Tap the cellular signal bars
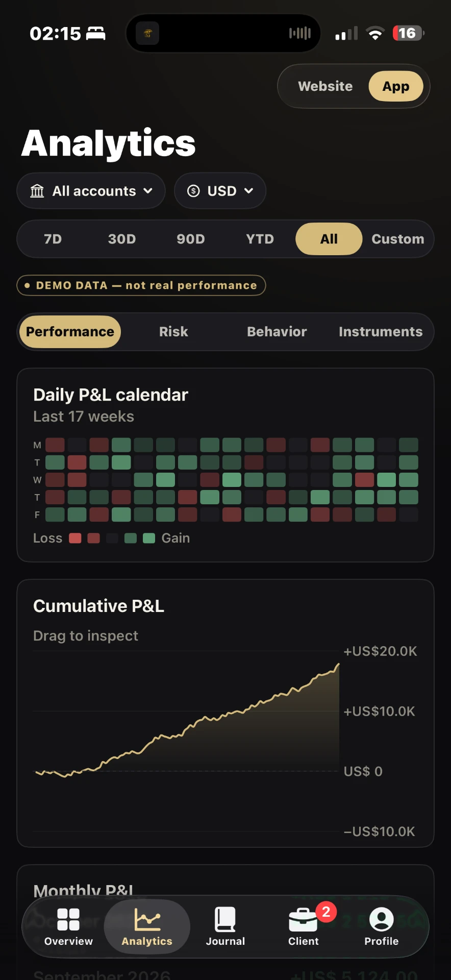This screenshot has height=980, width=451. [346, 34]
